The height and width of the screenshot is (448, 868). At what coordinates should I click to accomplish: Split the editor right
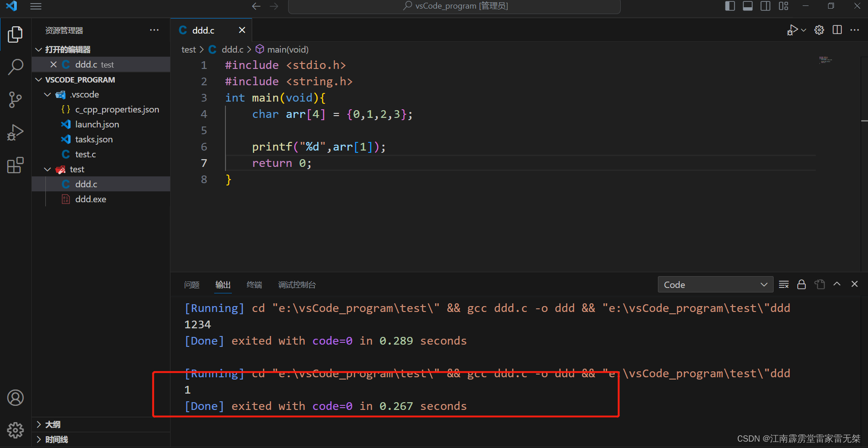[x=837, y=30]
